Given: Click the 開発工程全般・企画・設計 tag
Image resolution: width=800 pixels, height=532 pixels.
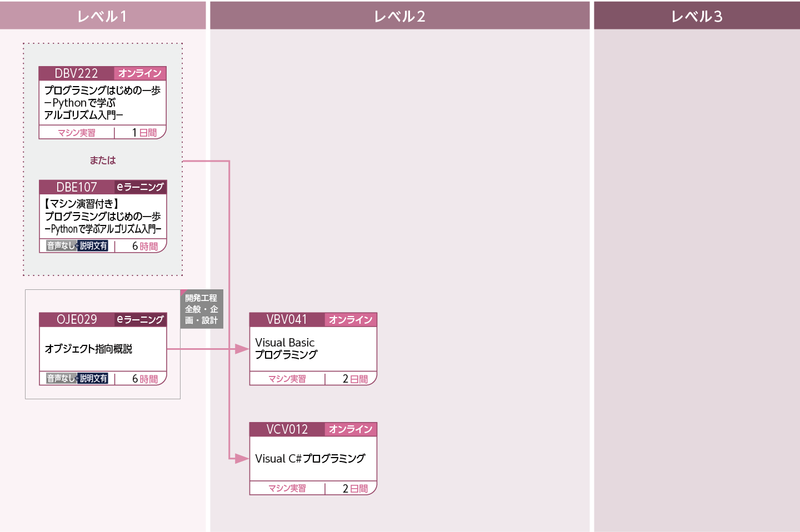Looking at the screenshot, I should [202, 309].
